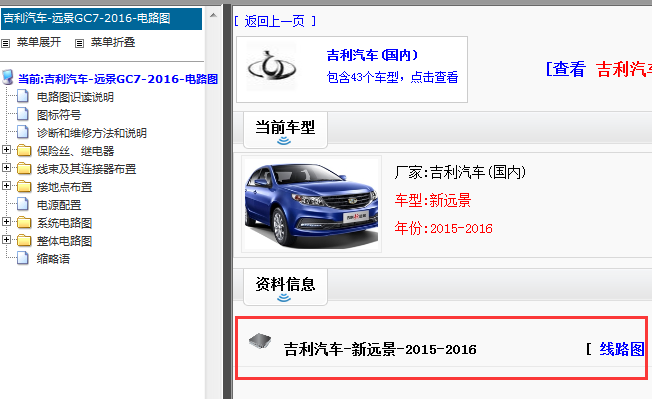Click the page icon next to 电源配置
This screenshot has height=399, width=652.
point(22,204)
